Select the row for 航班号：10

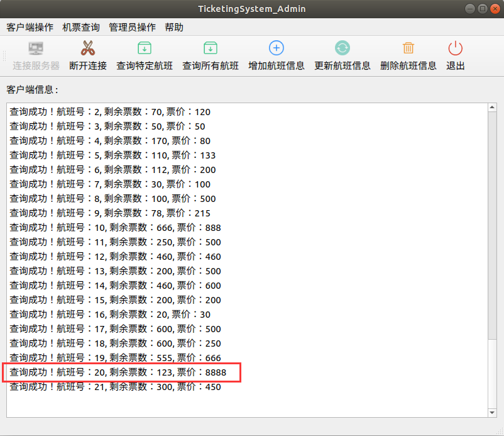[x=115, y=228]
